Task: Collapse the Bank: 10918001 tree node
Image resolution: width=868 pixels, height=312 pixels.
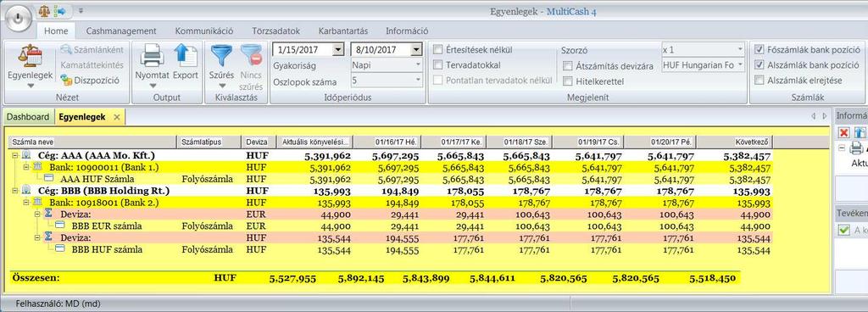Action: [26, 203]
